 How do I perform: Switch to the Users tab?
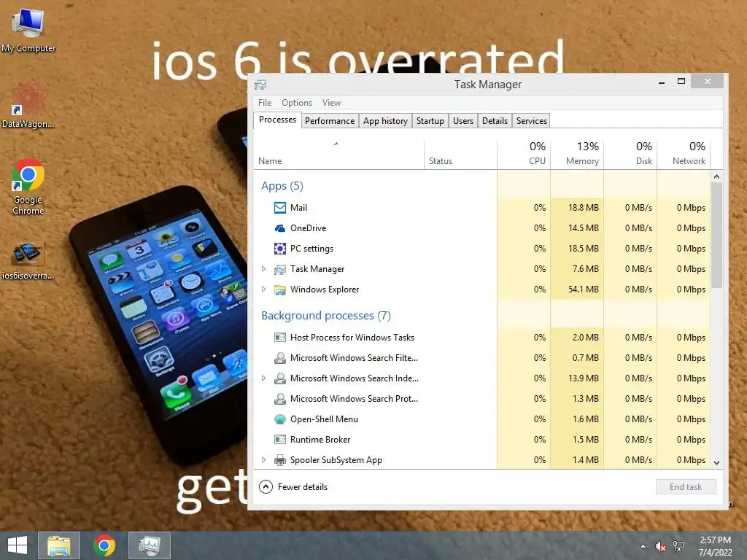click(463, 121)
